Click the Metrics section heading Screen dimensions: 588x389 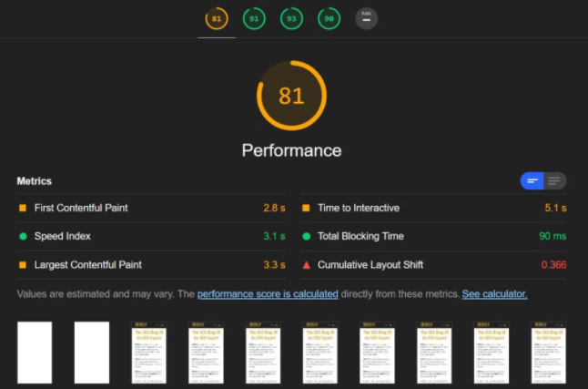(34, 181)
